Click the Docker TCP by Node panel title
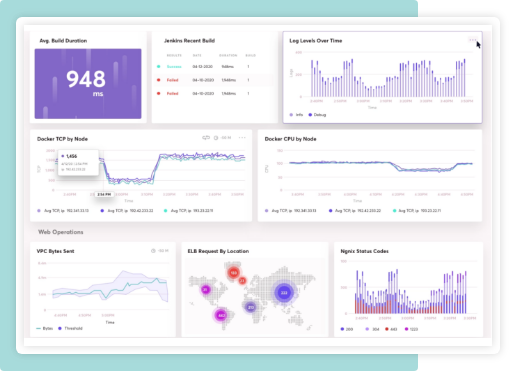The height and width of the screenshot is (371, 512). pos(62,139)
